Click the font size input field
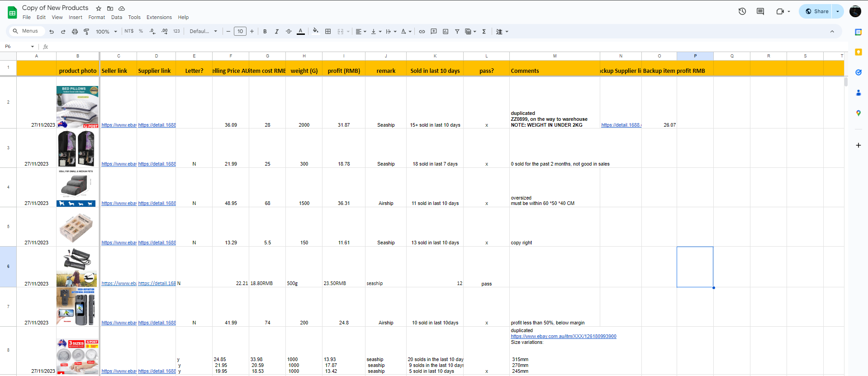Image resolution: width=868 pixels, height=376 pixels. (240, 31)
